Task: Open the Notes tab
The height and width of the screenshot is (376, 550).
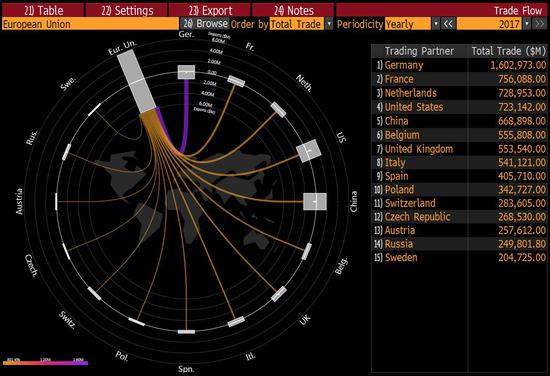Action: [x=293, y=10]
